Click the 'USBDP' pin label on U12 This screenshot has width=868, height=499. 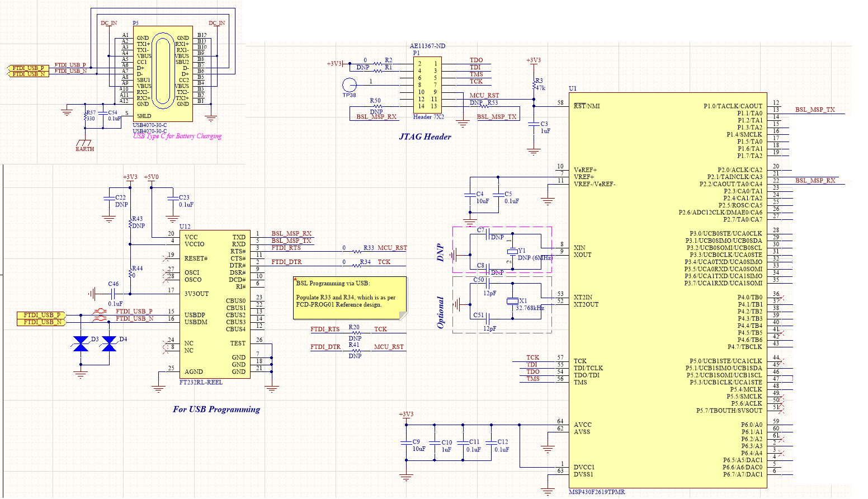(x=195, y=315)
